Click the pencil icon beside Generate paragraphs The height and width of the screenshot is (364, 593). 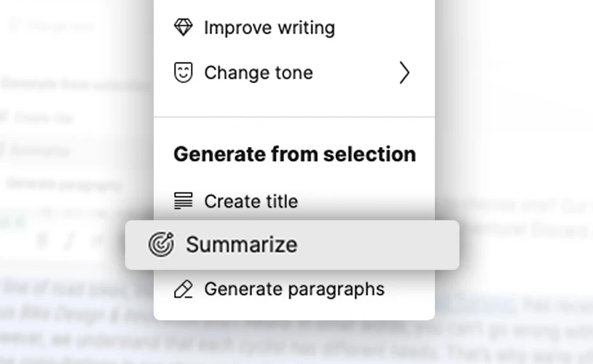[184, 289]
